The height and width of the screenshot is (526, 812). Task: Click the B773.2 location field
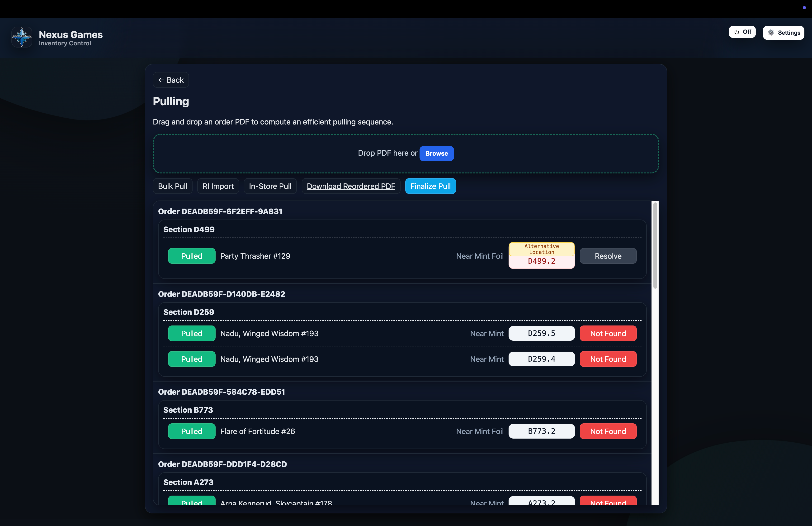[541, 431]
